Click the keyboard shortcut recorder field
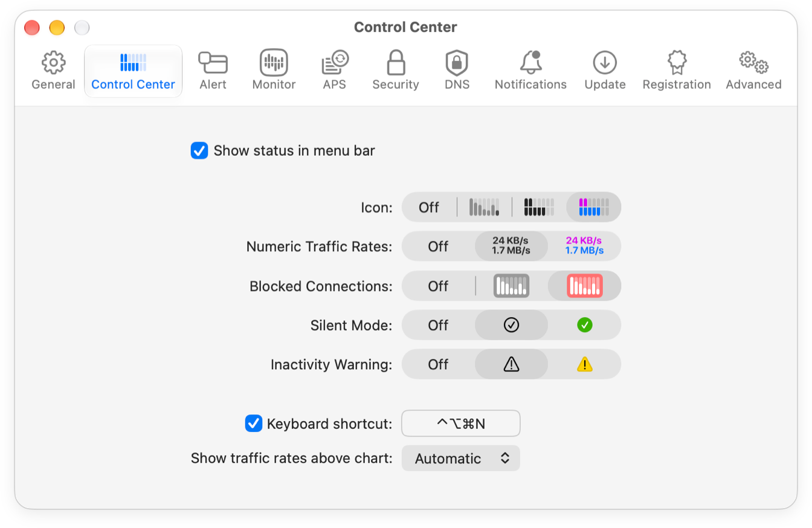The height and width of the screenshot is (528, 812). pyautogui.click(x=461, y=423)
